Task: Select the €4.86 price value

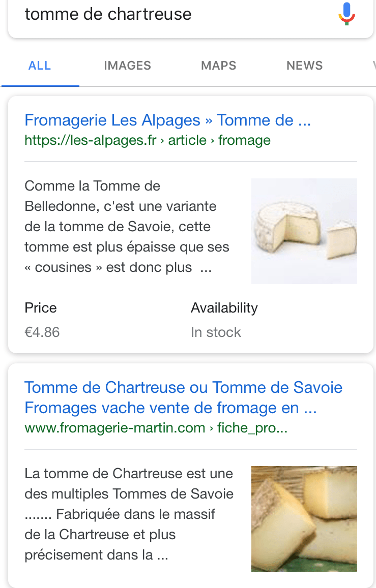Action: [42, 332]
